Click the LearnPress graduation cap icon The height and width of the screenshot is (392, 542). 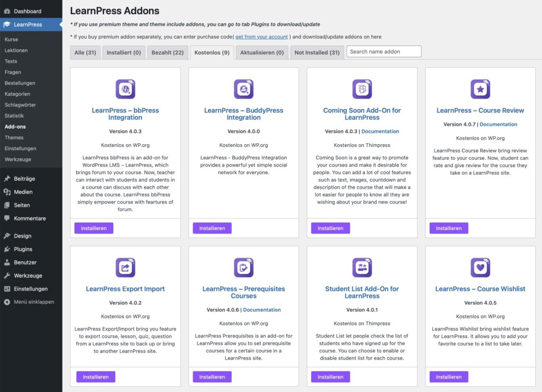pos(7,24)
